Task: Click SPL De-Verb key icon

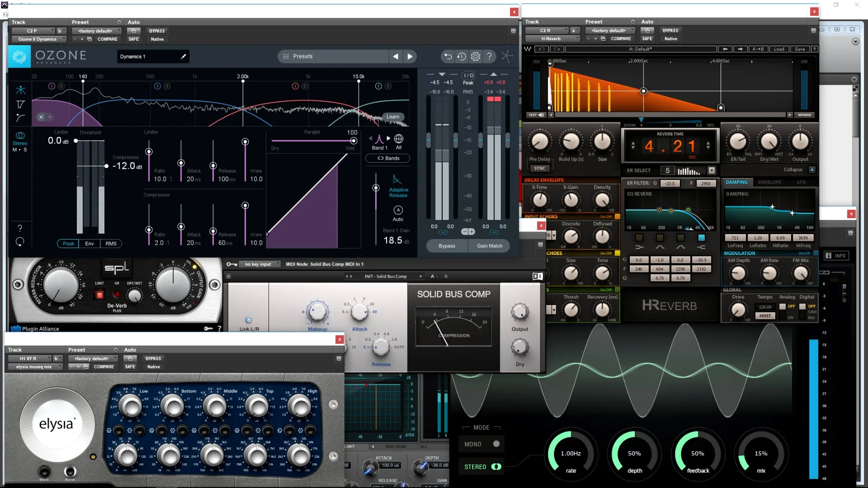Action: click(208, 328)
